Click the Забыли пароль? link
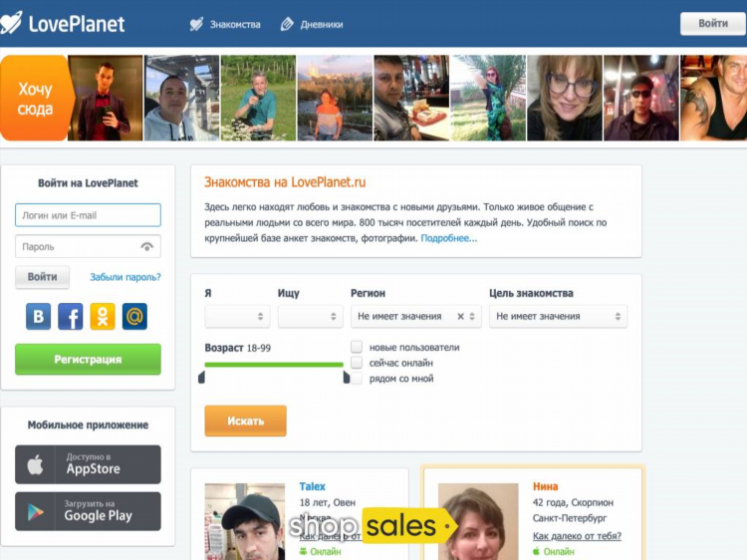747x560 pixels. click(x=125, y=277)
